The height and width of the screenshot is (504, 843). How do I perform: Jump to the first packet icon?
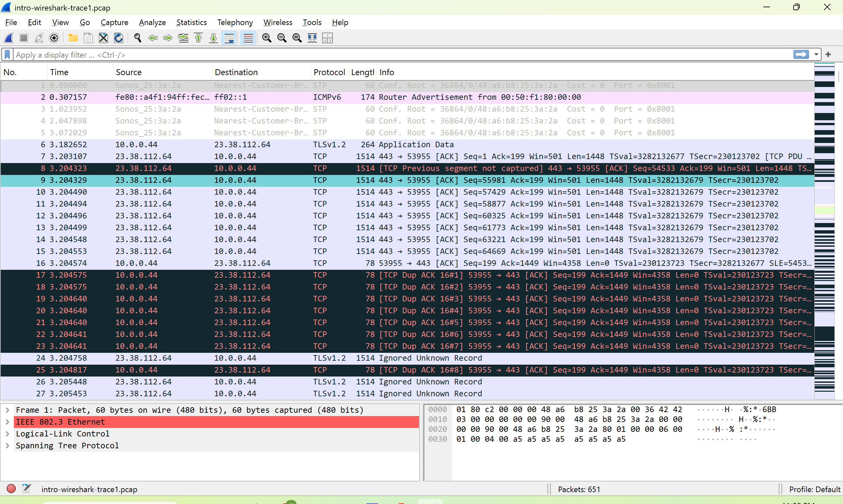tap(198, 38)
